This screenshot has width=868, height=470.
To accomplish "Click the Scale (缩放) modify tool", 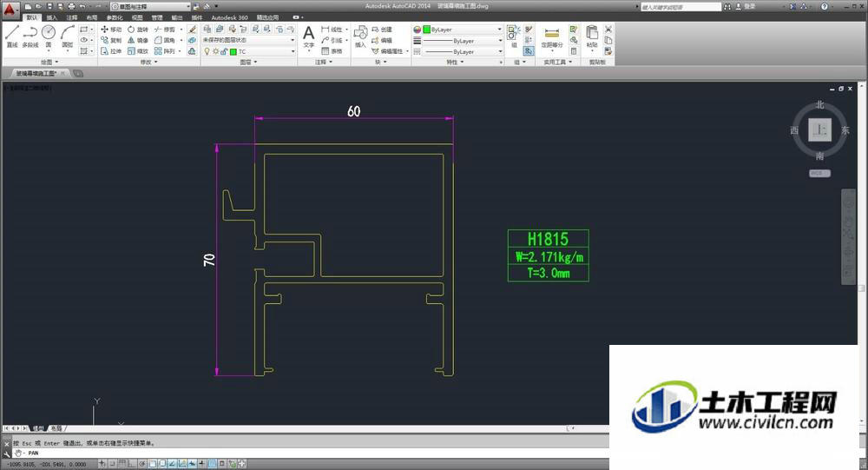I will point(138,51).
